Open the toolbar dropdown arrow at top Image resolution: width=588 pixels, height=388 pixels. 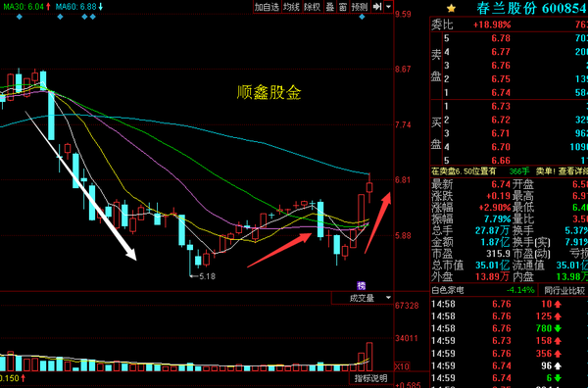click(x=388, y=7)
